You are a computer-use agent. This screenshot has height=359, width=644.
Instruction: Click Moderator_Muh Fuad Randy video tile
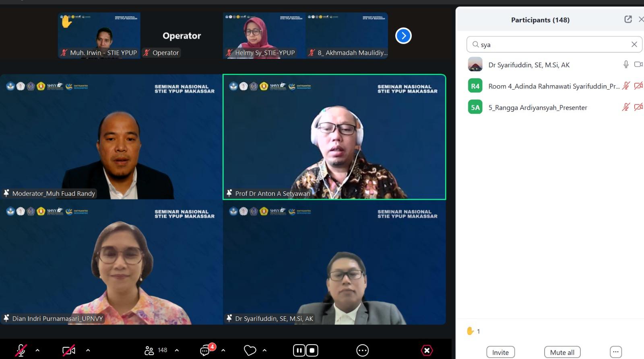pyautogui.click(x=111, y=137)
